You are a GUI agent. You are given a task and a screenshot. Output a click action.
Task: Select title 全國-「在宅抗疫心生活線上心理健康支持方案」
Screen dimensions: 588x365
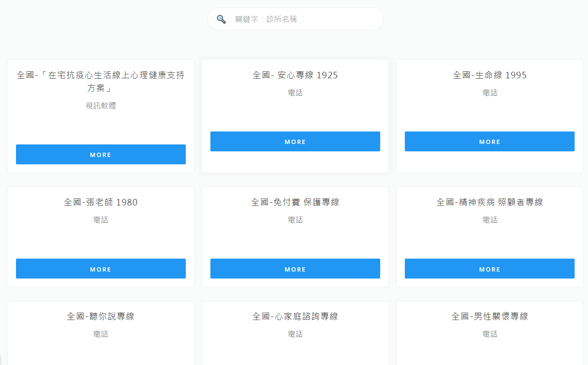click(x=101, y=82)
